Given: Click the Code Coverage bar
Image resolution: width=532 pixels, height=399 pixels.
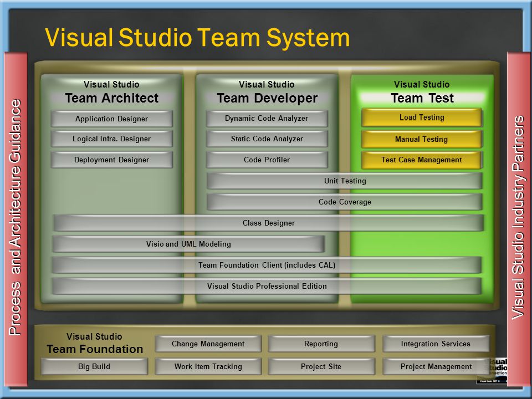Looking at the screenshot, I should pyautogui.click(x=345, y=202).
